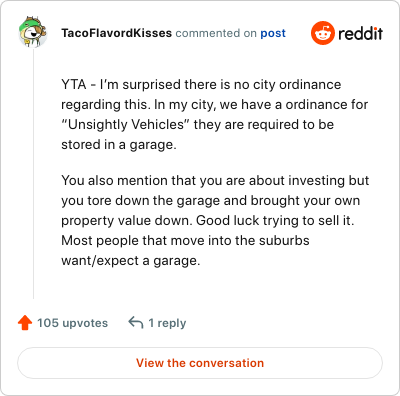Click the orange Reddit Snoo logo
Screen dimensions: 400x396
click(322, 33)
